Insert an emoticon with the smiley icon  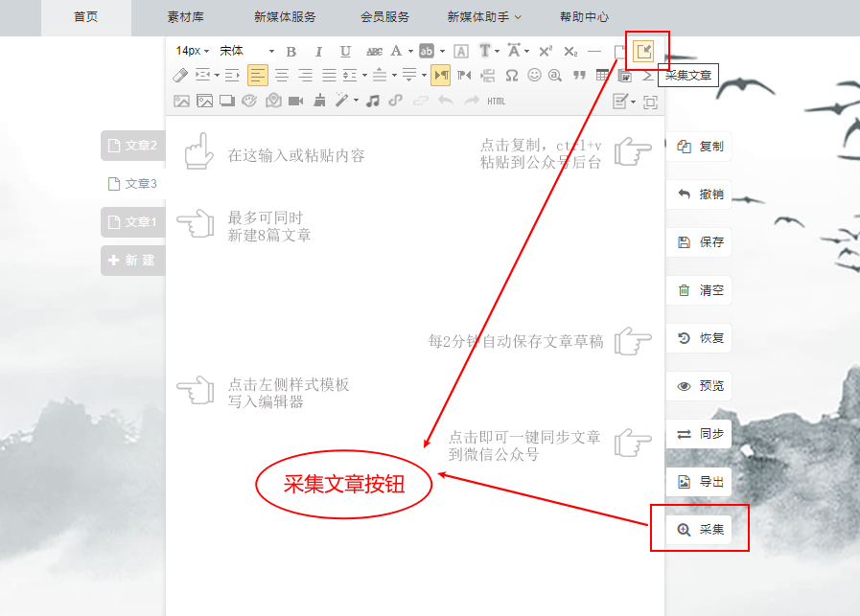534,75
